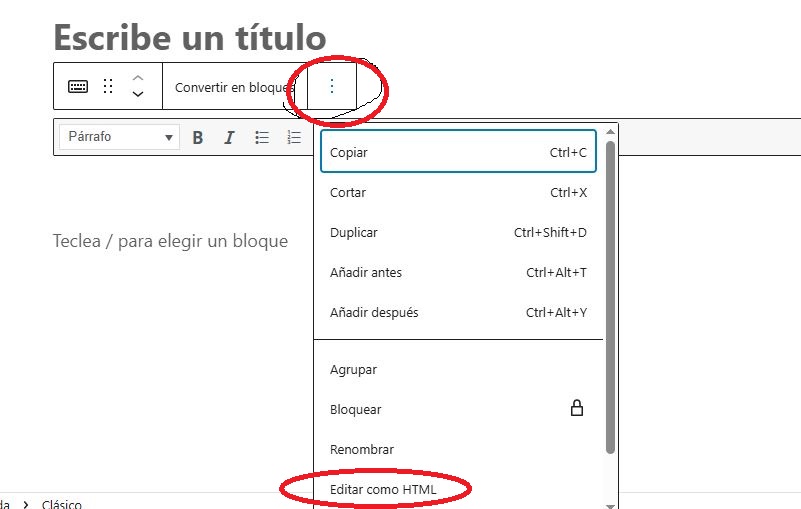Click the drag handle dots icon
The image size is (801, 509).
tap(108, 86)
